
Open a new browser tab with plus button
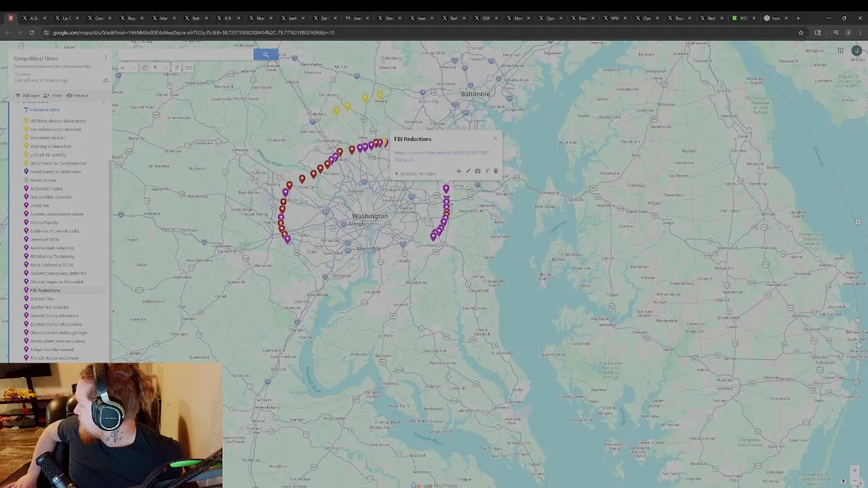(798, 18)
